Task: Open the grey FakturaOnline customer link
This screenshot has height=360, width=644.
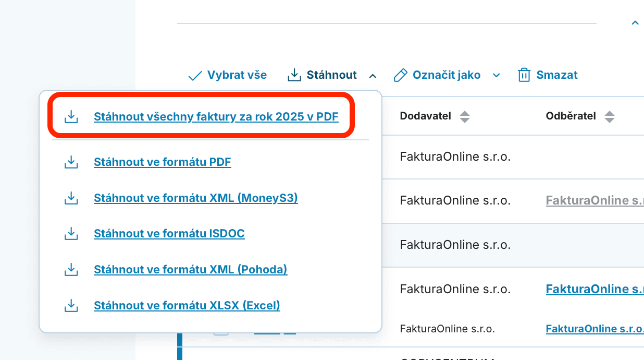Action: pos(595,200)
